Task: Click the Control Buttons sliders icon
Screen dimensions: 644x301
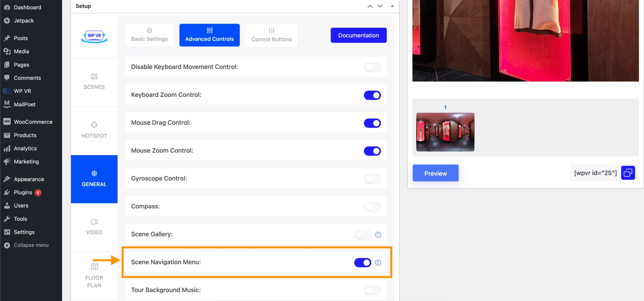Action: (271, 30)
